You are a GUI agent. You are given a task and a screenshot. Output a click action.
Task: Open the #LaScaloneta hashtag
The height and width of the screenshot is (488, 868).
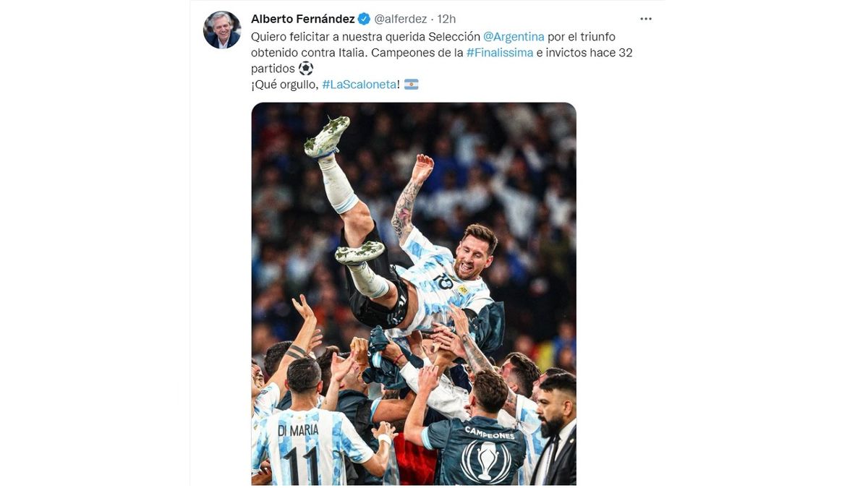(359, 85)
